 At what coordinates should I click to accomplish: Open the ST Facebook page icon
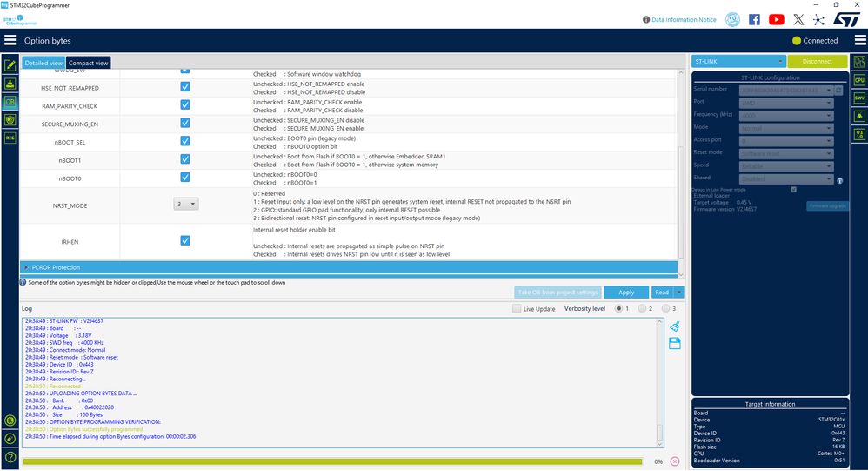pos(754,19)
